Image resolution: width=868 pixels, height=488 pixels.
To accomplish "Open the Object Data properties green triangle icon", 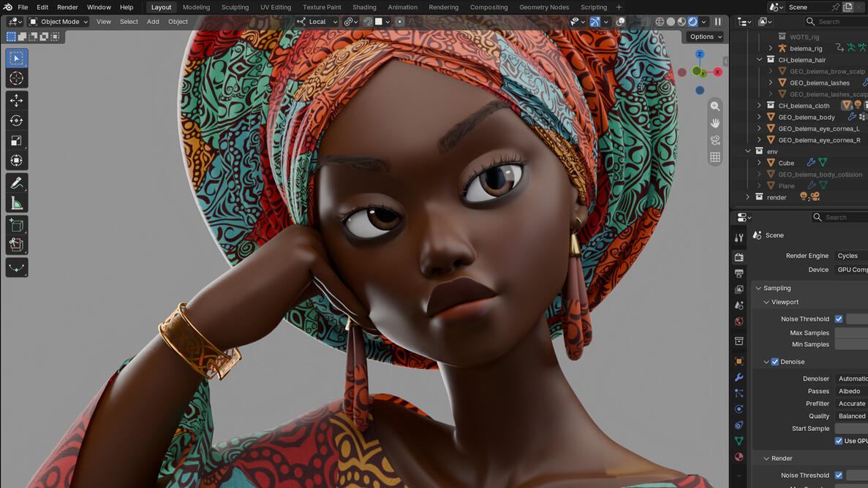I will (739, 441).
